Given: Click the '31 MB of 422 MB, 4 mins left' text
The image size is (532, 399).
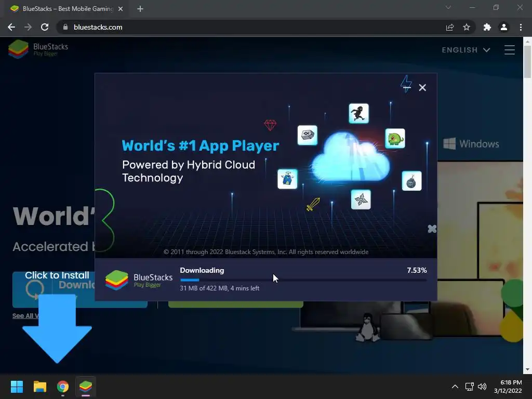Looking at the screenshot, I should [x=220, y=288].
